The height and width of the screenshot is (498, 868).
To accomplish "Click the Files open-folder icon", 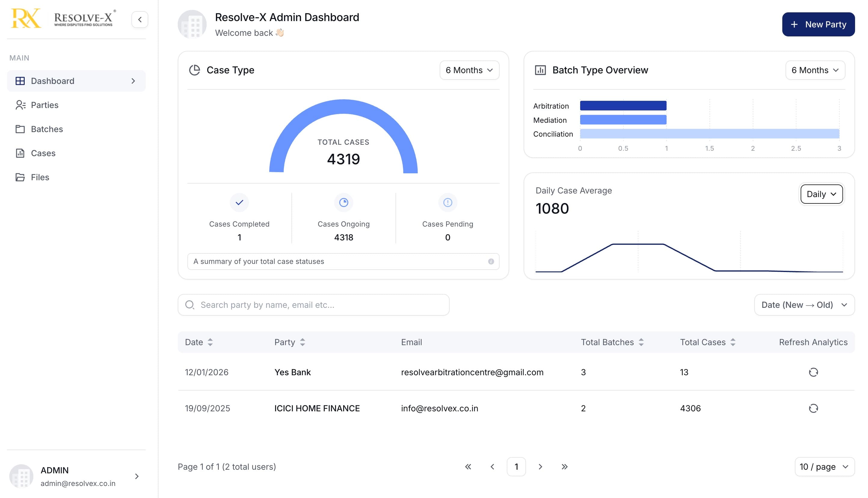I will [20, 177].
